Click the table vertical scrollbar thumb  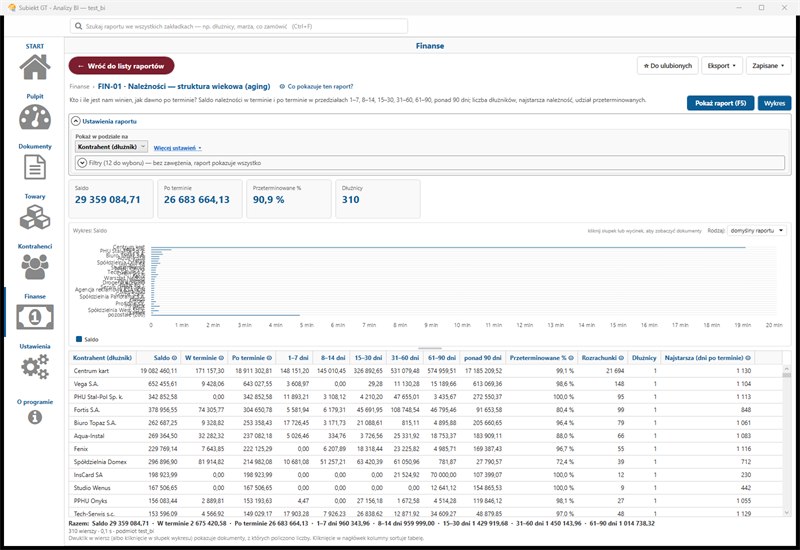click(x=786, y=375)
